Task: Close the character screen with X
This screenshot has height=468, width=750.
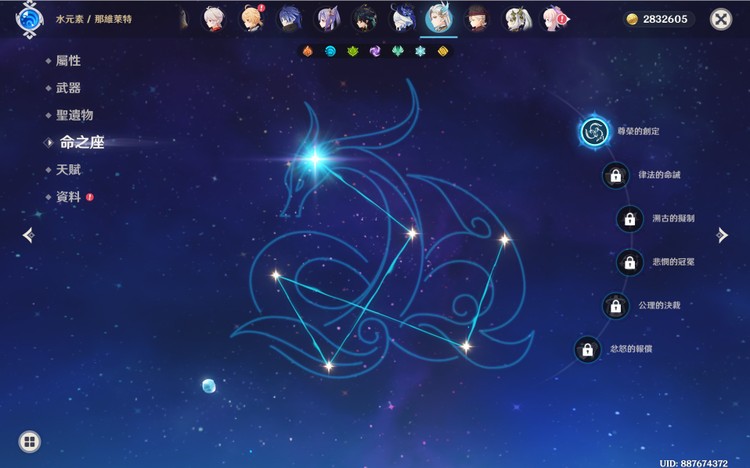Action: coord(721,19)
